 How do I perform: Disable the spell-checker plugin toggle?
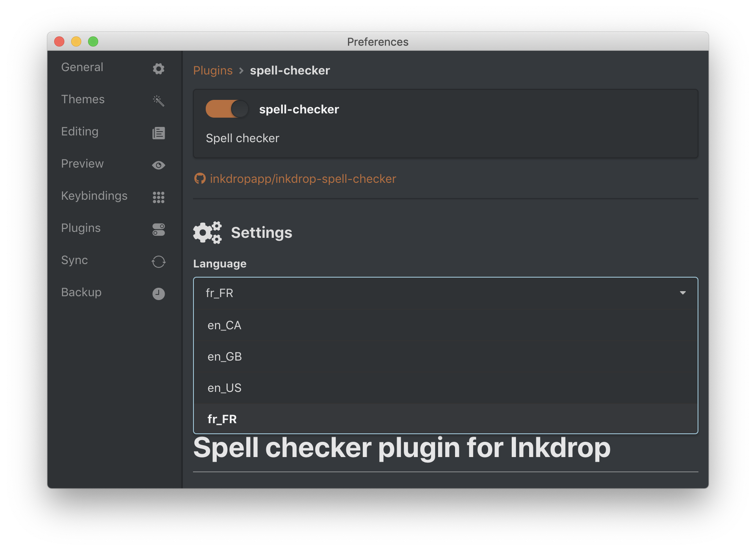tap(227, 109)
